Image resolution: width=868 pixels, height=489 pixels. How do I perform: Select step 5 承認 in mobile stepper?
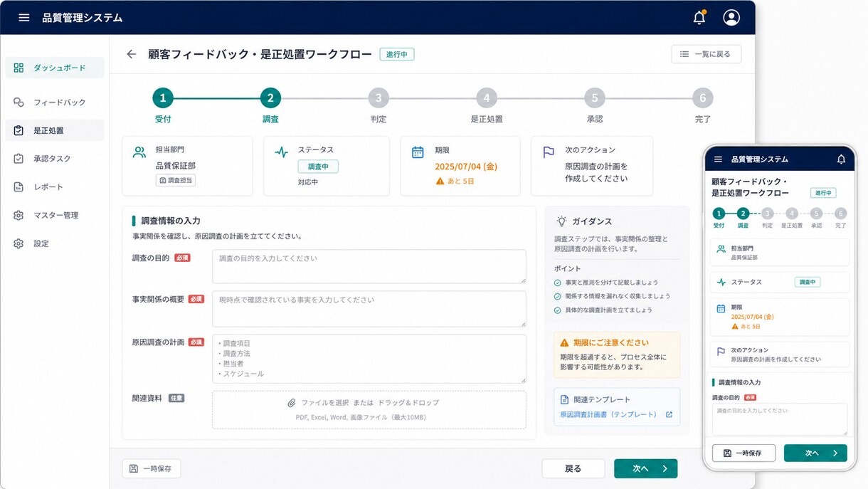[x=816, y=214]
